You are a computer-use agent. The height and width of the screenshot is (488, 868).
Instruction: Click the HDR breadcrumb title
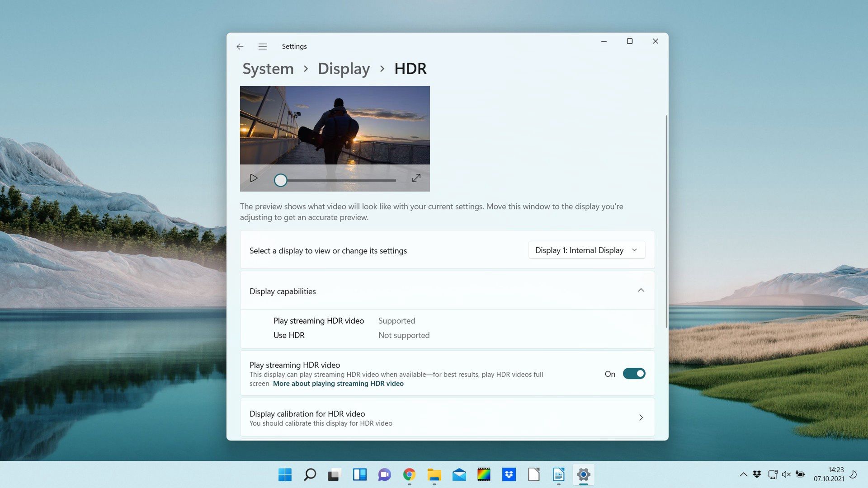(x=410, y=69)
